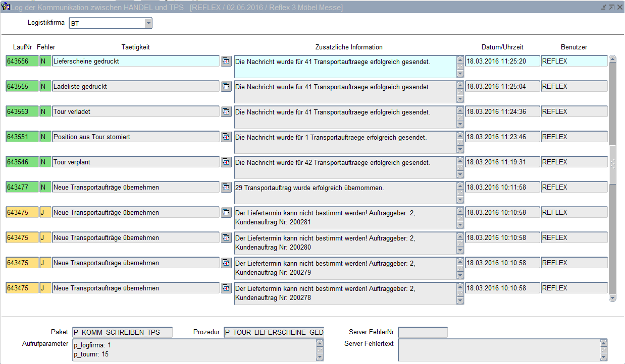Click the editor icon for Kundenauftrag 200278 row
Screen dimensions: 625x364
pyautogui.click(x=226, y=288)
